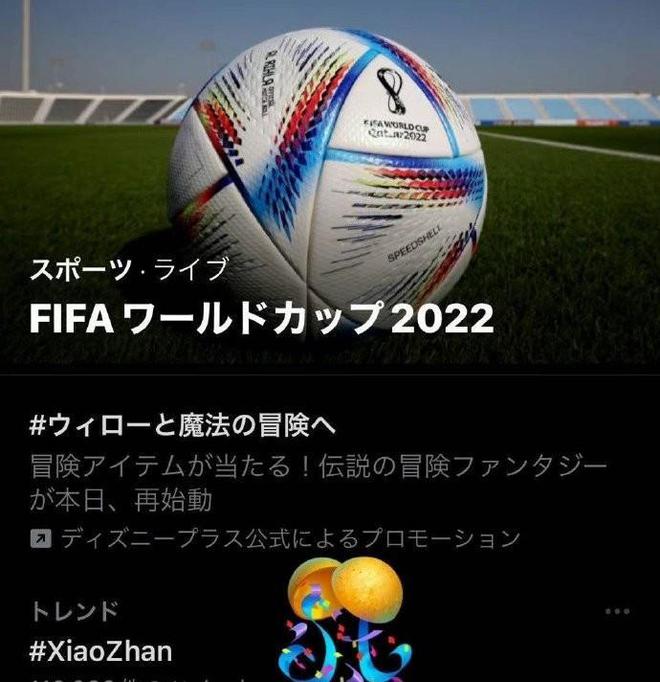The width and height of the screenshot is (660, 682).
Task: Tap the golden ball confetti sticker
Action: tap(346, 619)
